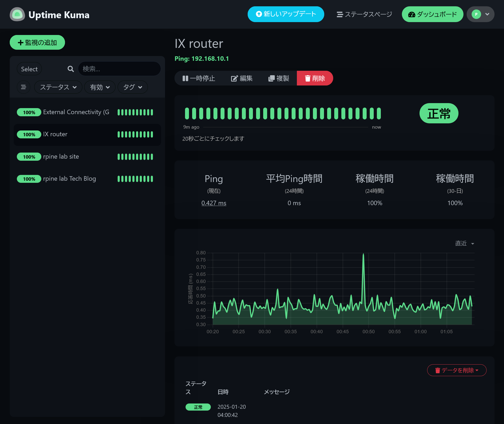Open the タグ filter dropdown
The image size is (504, 424).
[132, 87]
